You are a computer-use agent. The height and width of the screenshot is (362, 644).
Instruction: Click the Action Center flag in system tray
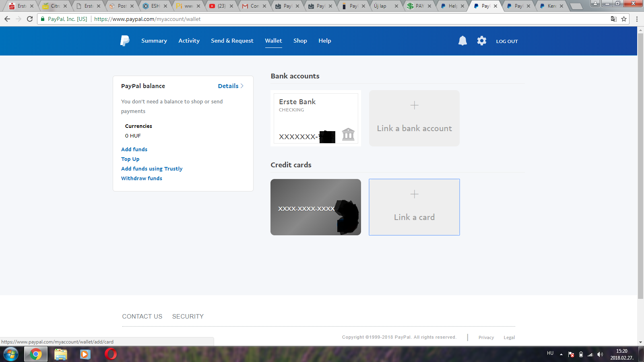[x=571, y=354]
